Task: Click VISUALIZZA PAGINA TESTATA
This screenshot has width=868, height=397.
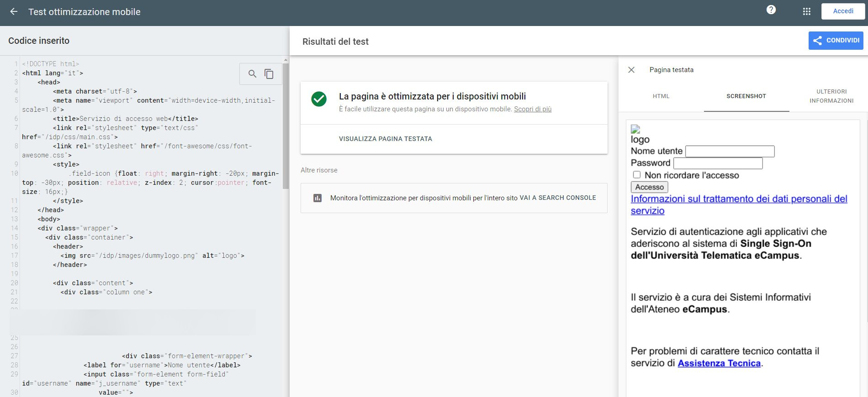Action: 386,139
